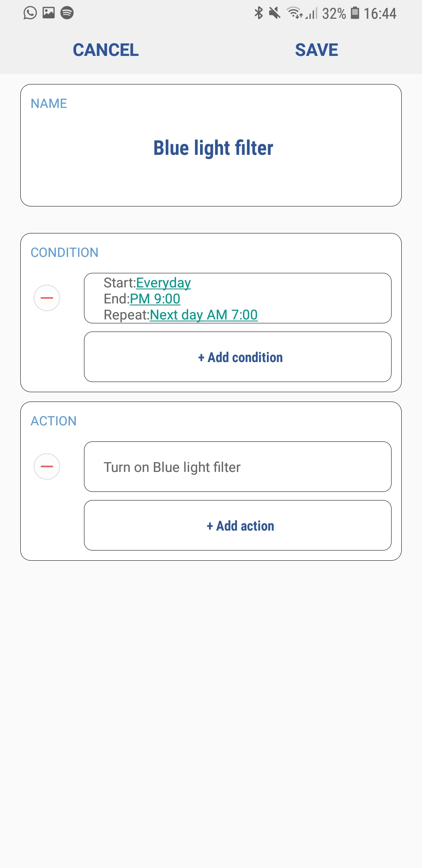Tap the battery status icon
The height and width of the screenshot is (868, 422).
click(355, 13)
